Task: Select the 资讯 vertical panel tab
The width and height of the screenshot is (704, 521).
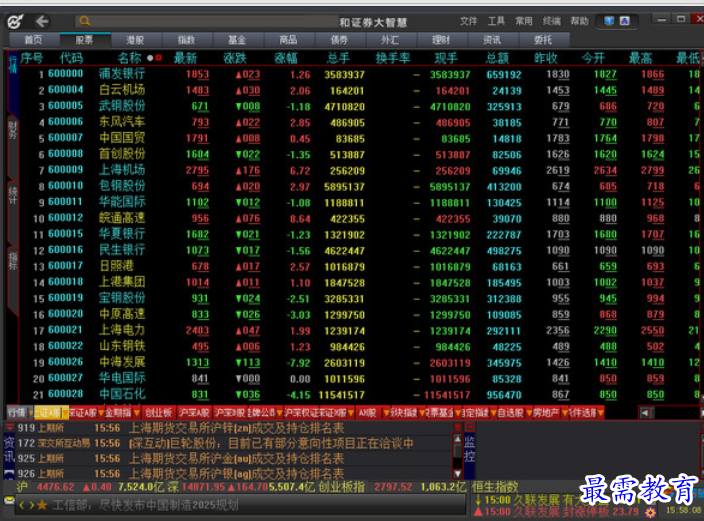Action: (x=9, y=450)
